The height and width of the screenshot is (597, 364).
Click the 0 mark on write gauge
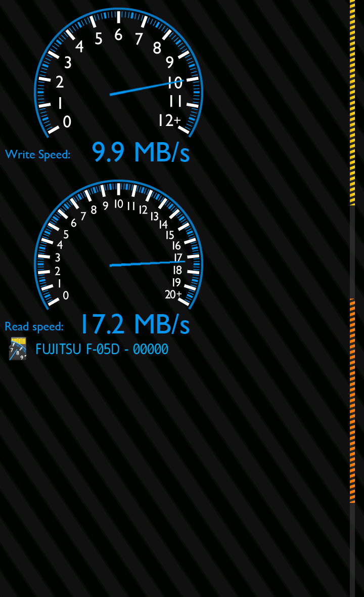tap(67, 121)
